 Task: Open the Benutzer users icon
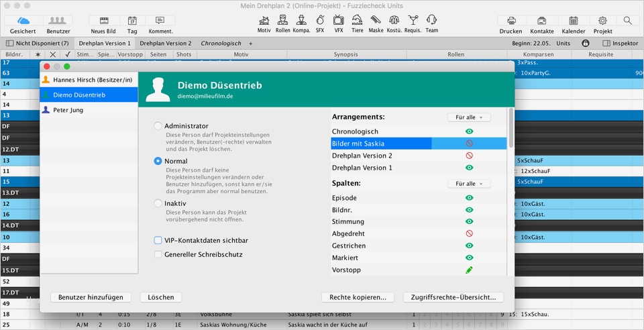click(x=58, y=21)
